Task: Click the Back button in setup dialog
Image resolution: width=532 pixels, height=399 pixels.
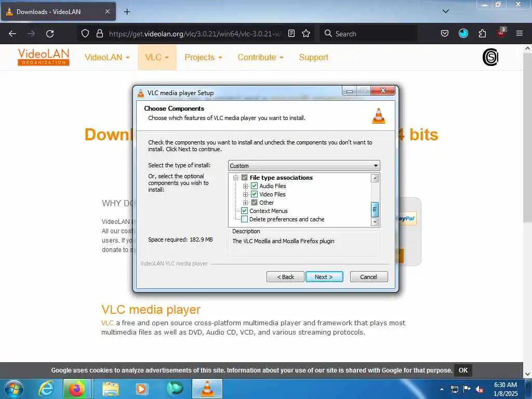Action: pyautogui.click(x=285, y=277)
